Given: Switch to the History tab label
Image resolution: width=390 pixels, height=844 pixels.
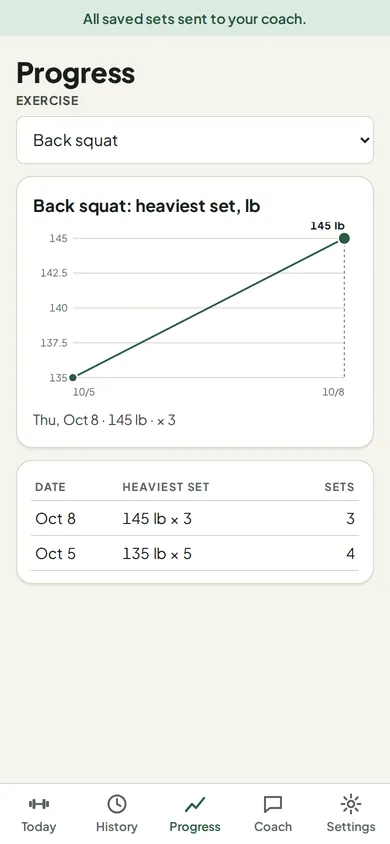Looking at the screenshot, I should click(117, 827).
